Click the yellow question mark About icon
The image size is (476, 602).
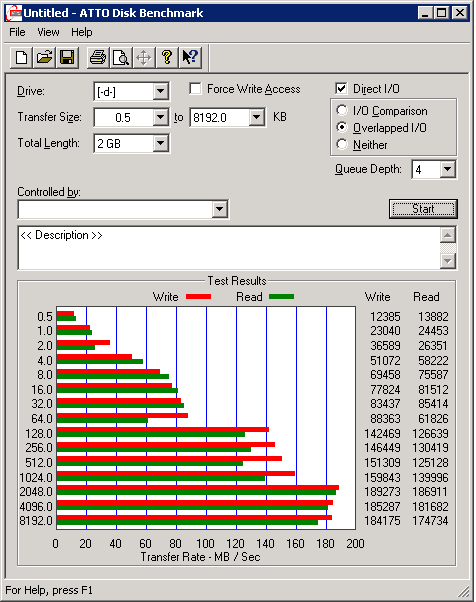click(167, 58)
